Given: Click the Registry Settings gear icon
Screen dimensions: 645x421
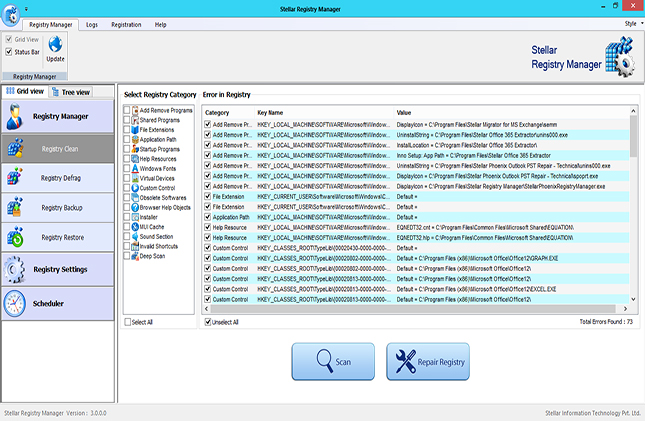Looking at the screenshot, I should [x=14, y=269].
